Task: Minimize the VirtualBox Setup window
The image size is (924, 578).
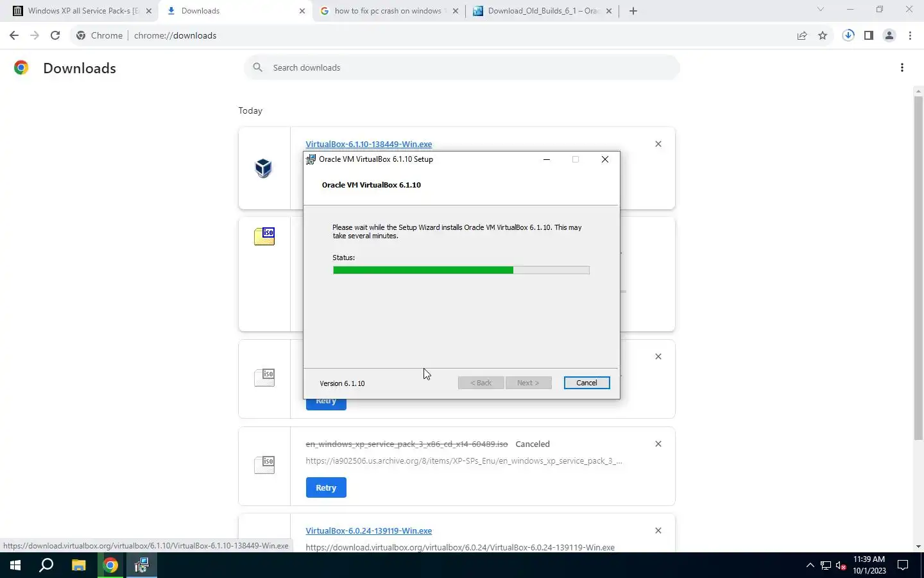Action: [x=547, y=159]
